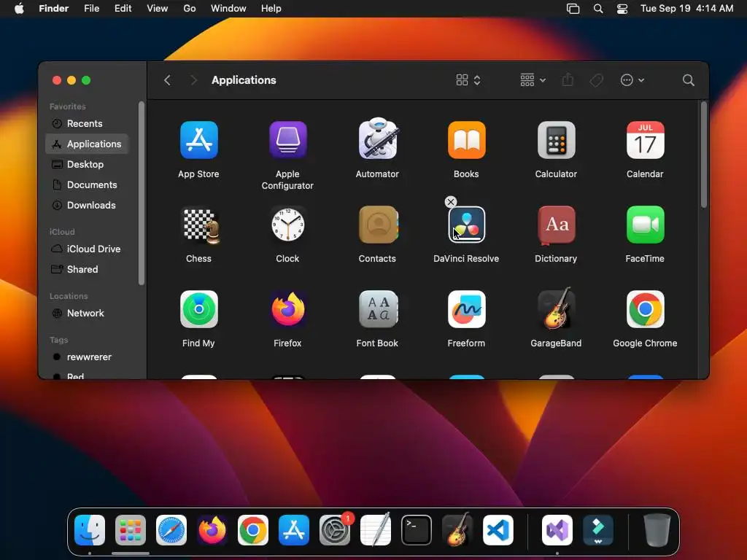747x560 pixels.
Task: Launch Google Chrome from the Dock
Action: [x=253, y=530]
